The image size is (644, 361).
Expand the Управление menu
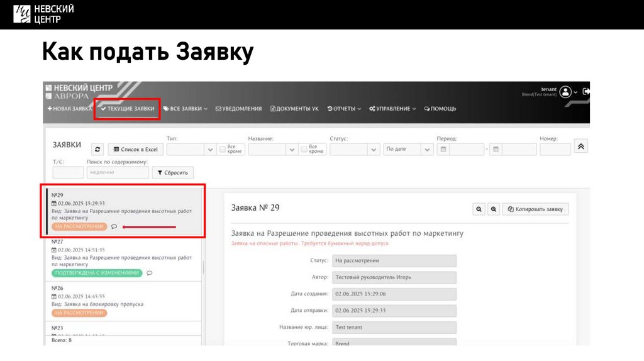coord(392,109)
